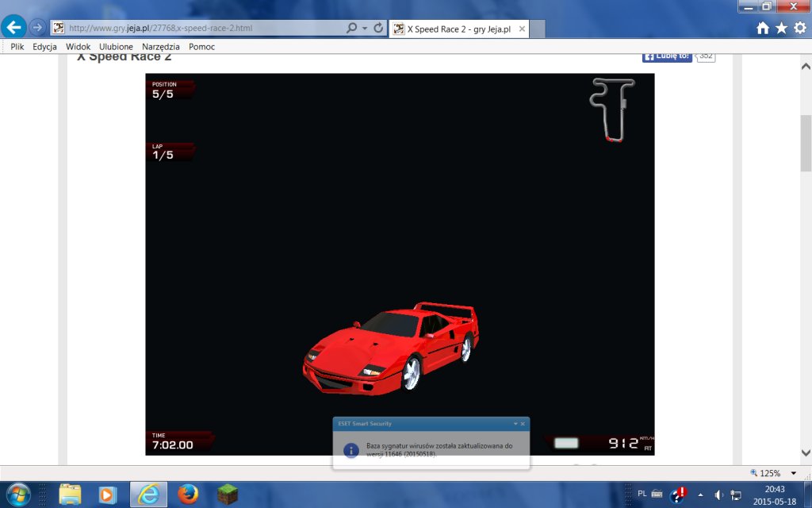Click the search magnifier in address bar
This screenshot has width=812, height=508.
coord(352,28)
